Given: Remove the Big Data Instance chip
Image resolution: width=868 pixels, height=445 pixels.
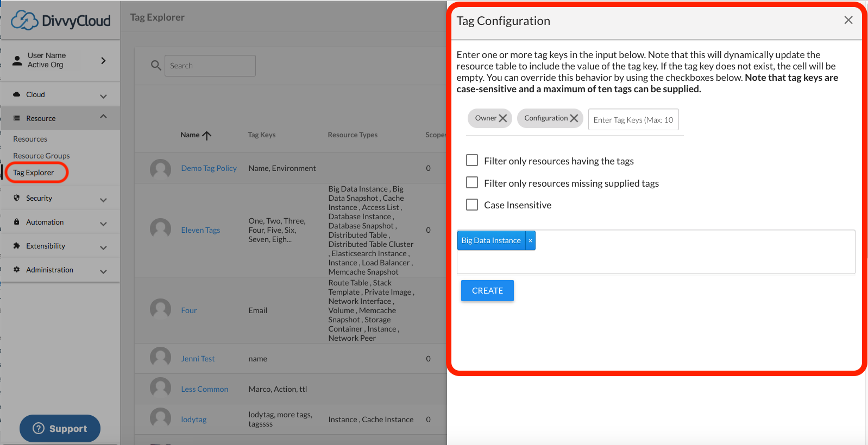Looking at the screenshot, I should point(530,240).
